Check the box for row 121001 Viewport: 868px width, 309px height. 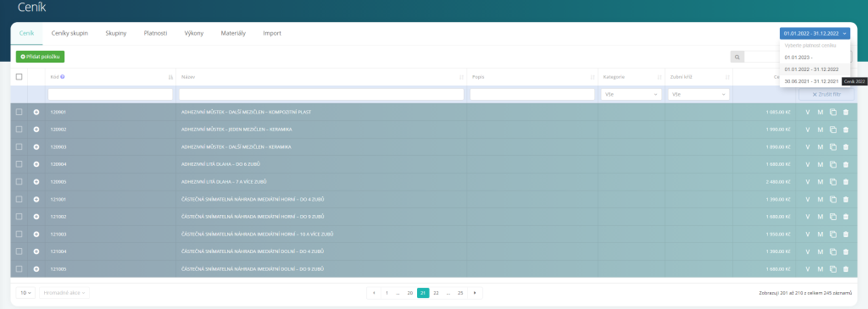coord(19,199)
